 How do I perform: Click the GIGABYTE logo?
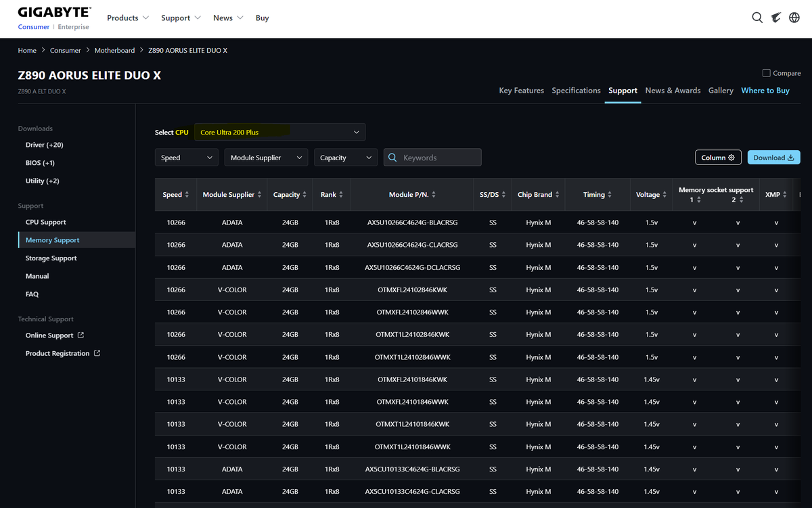tap(53, 12)
